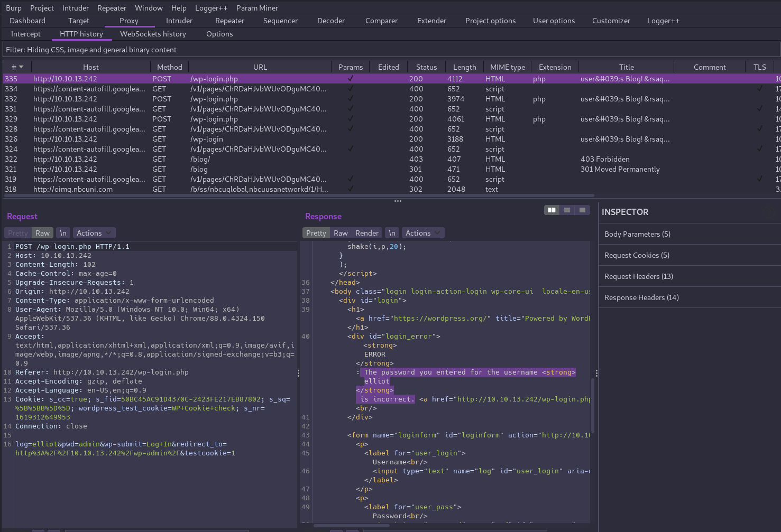Image resolution: width=781 pixels, height=532 pixels.
Task: Open the Param Miner menu
Action: (257, 8)
